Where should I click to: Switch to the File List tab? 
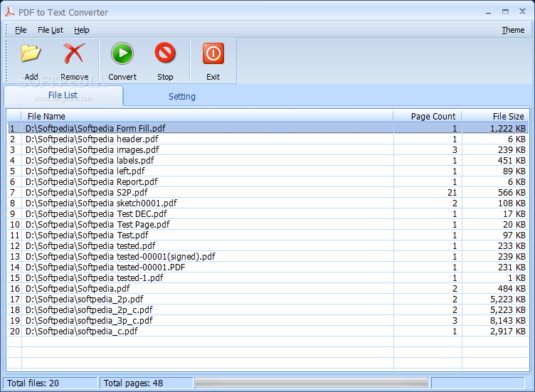point(63,95)
